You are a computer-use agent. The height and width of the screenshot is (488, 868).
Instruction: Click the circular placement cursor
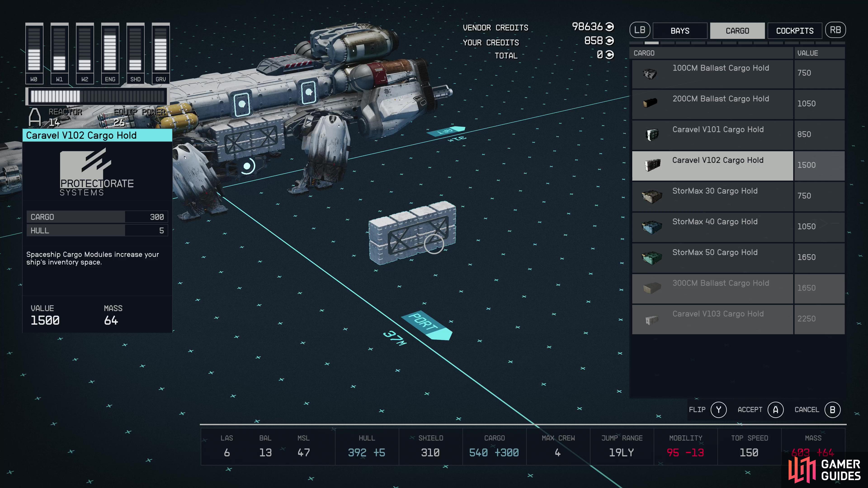pos(434,244)
